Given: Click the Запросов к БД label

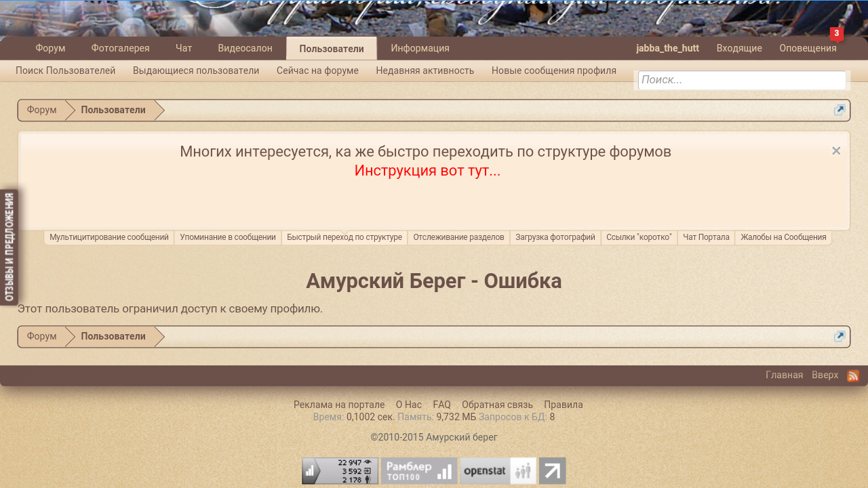Looking at the screenshot, I should (513, 417).
